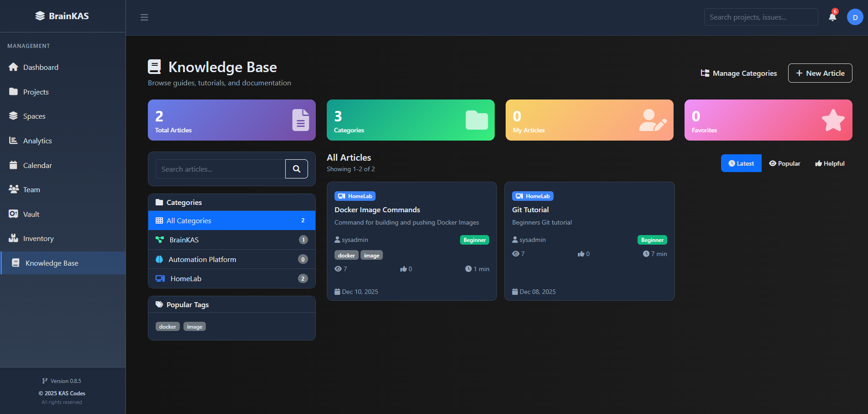Click the search magnifier in article search

(x=296, y=169)
